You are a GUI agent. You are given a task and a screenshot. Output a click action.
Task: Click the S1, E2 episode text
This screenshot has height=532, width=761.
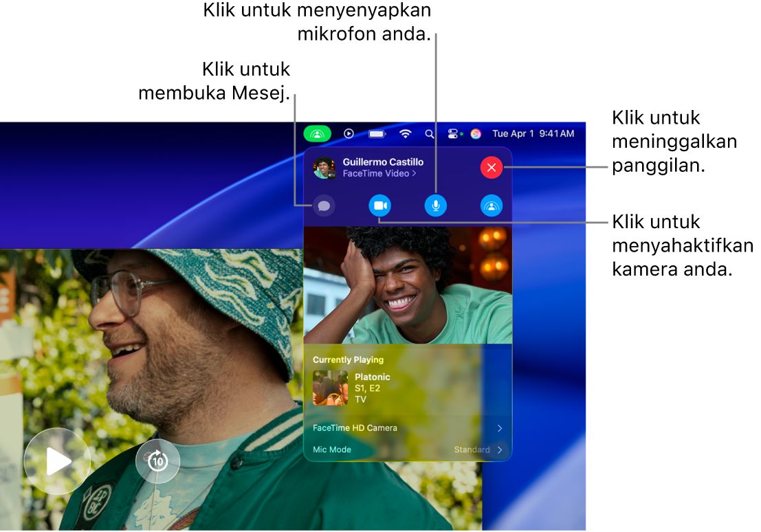tap(367, 388)
